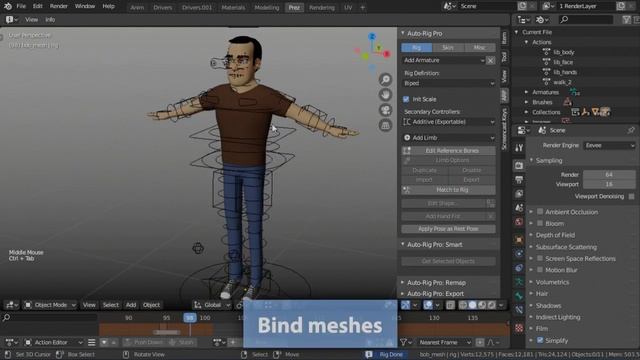640x360 pixels.
Task: Select the Misc tab in Auto-Rig Pro
Action: tap(479, 48)
